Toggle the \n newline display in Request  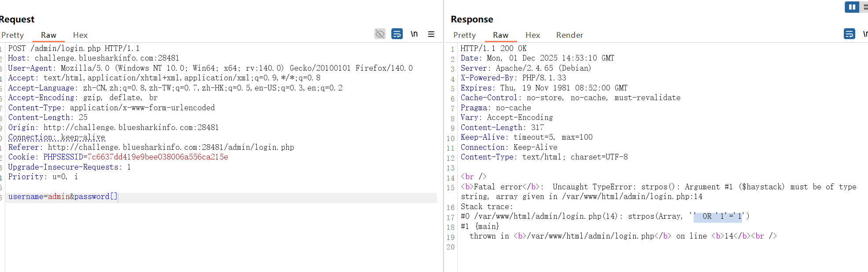coord(414,34)
